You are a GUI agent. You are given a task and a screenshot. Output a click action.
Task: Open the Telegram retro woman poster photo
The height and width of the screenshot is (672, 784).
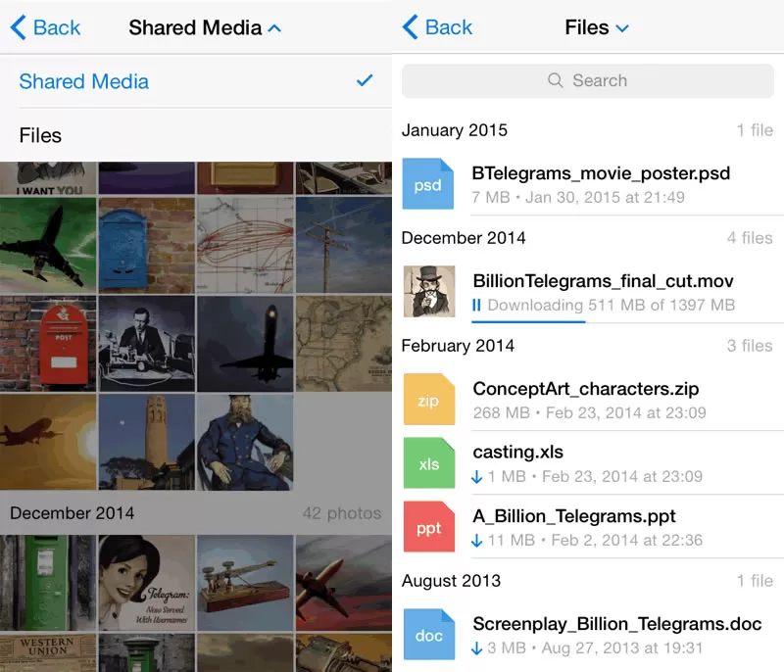click(x=146, y=583)
